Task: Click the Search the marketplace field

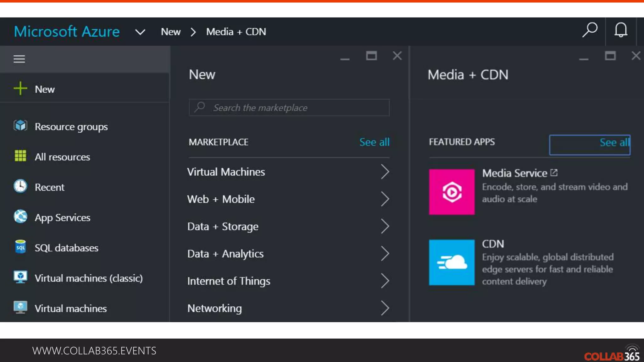Action: point(289,108)
